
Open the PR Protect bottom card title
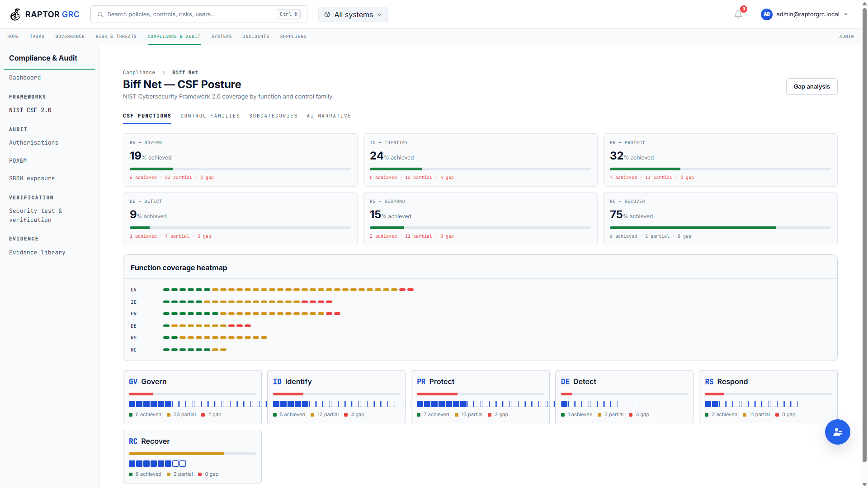(x=436, y=382)
